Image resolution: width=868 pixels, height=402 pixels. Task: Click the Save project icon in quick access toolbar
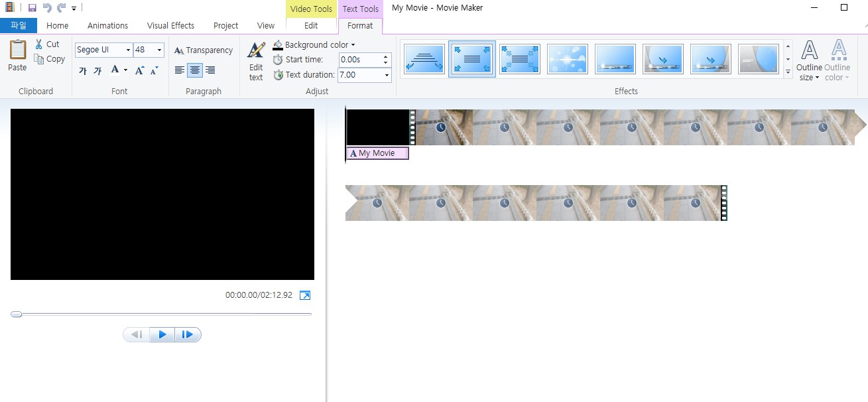click(32, 8)
